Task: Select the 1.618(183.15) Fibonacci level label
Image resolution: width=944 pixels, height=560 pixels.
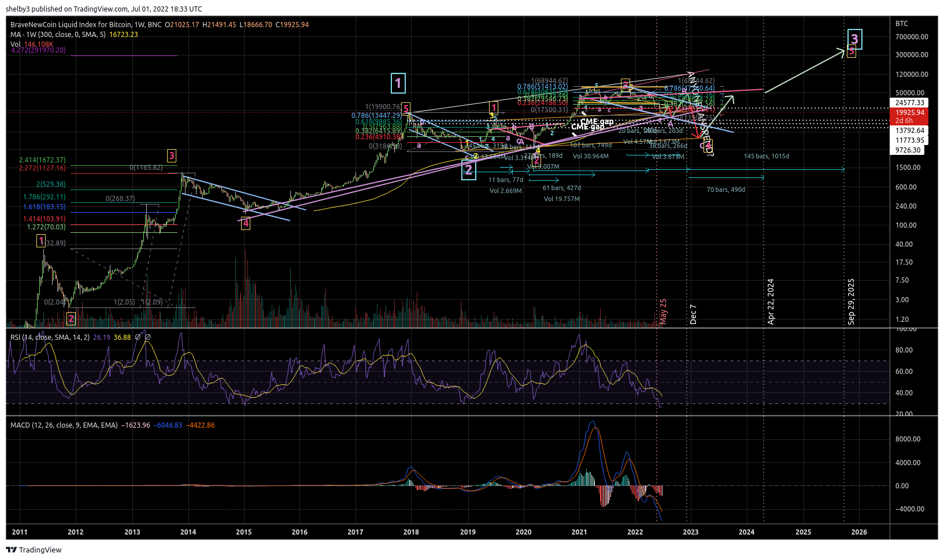Action: (45, 207)
